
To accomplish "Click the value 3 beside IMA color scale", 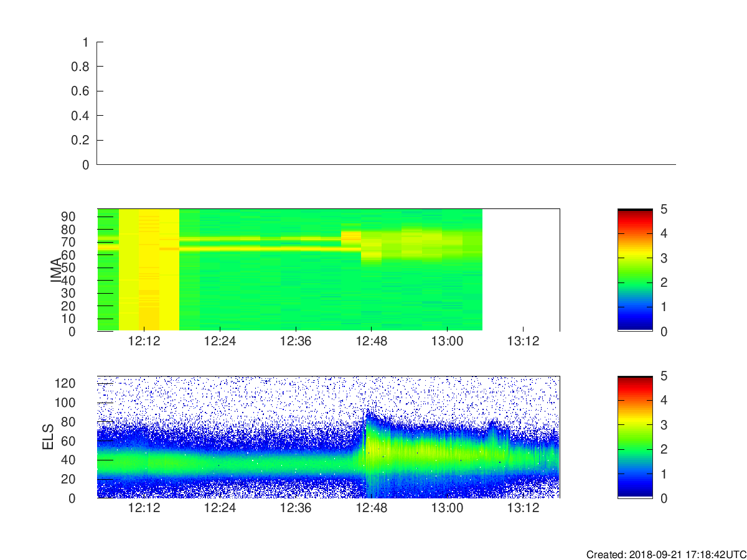I will tap(664, 258).
